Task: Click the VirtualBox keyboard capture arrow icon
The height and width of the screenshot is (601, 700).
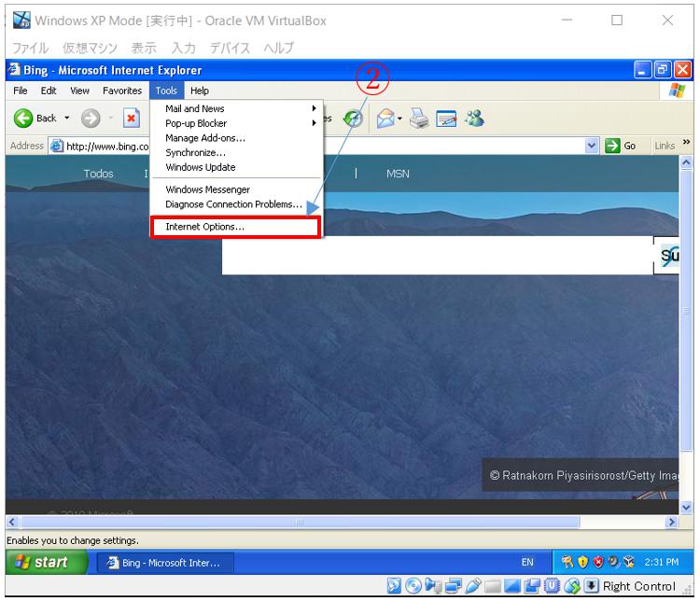Action: pos(591,585)
